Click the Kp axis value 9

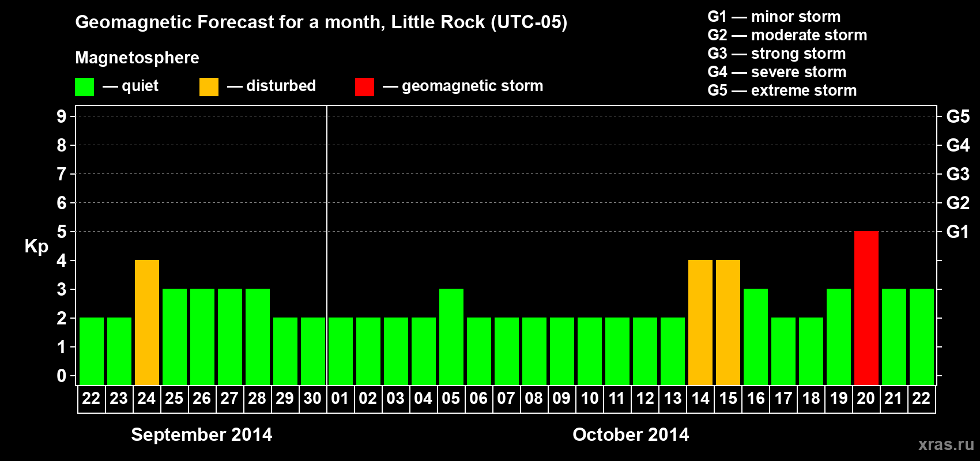point(62,116)
